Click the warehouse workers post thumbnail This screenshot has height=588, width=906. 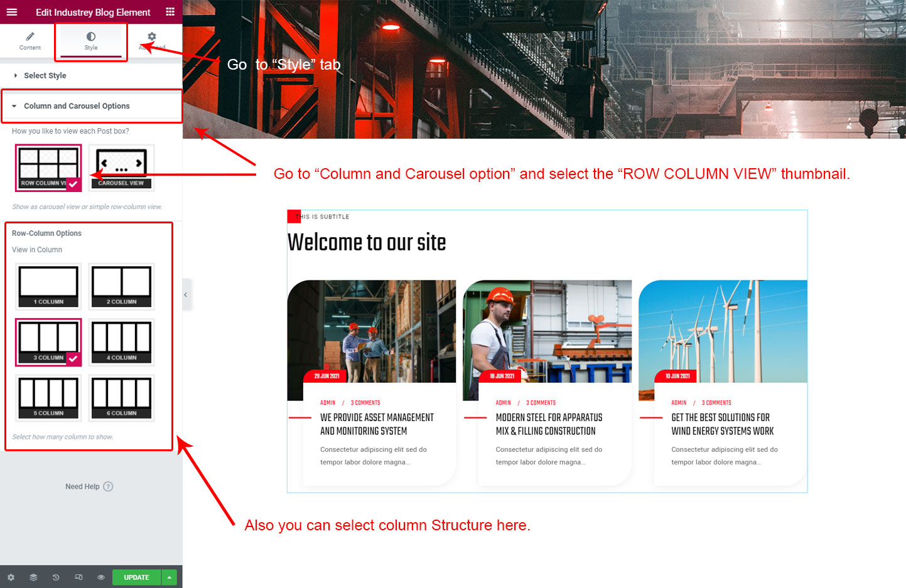tap(372, 331)
